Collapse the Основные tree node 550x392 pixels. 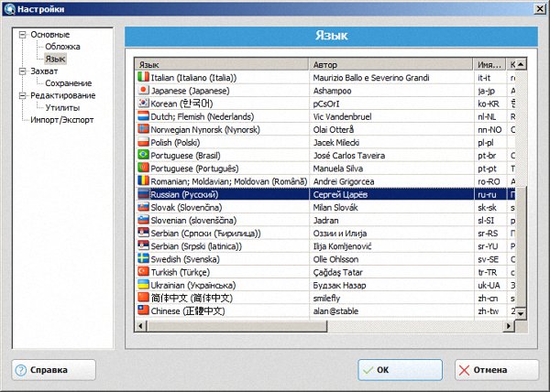pyautogui.click(x=21, y=35)
